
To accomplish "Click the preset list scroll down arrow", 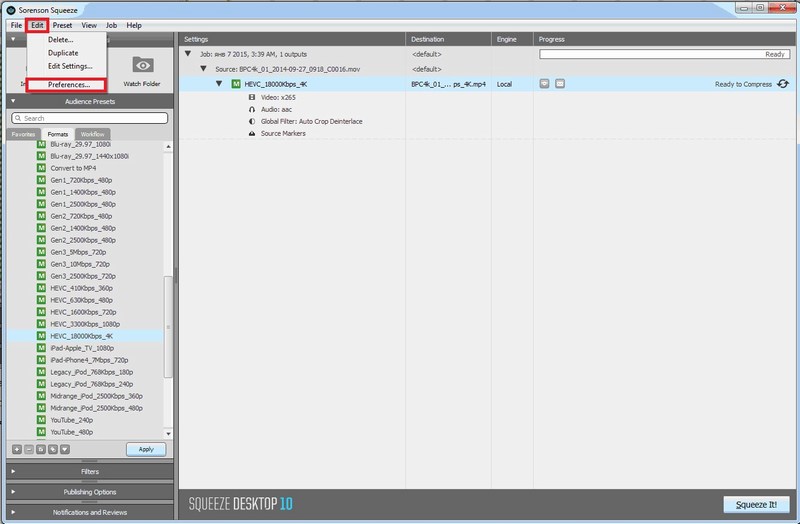I will pyautogui.click(x=168, y=434).
